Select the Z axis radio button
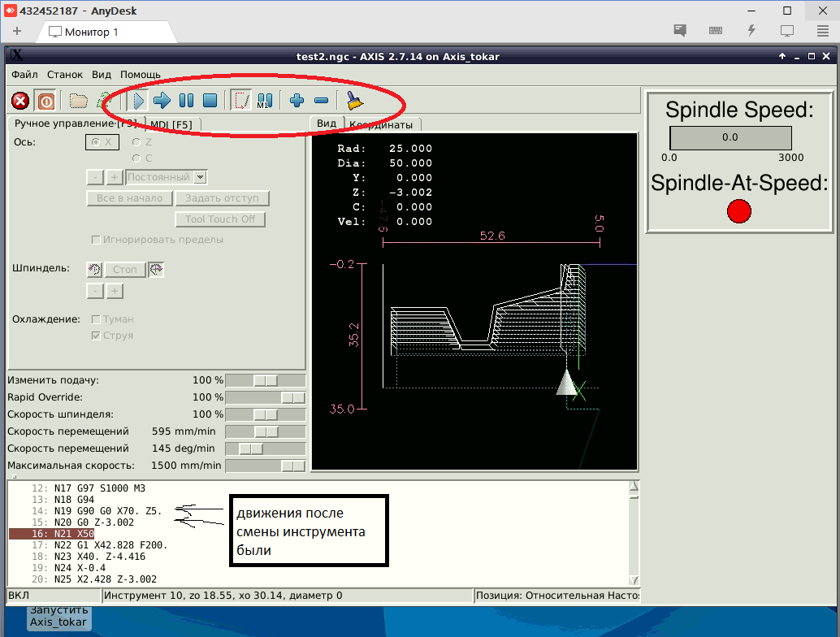The height and width of the screenshot is (637, 840). click(x=136, y=142)
